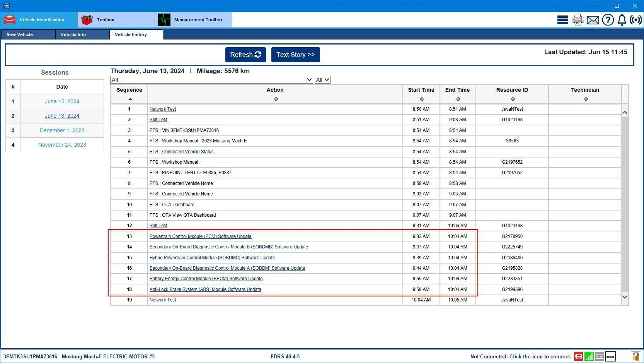Open the December 1, 2023 session
Image resolution: width=644 pixels, height=363 pixels.
tap(62, 130)
